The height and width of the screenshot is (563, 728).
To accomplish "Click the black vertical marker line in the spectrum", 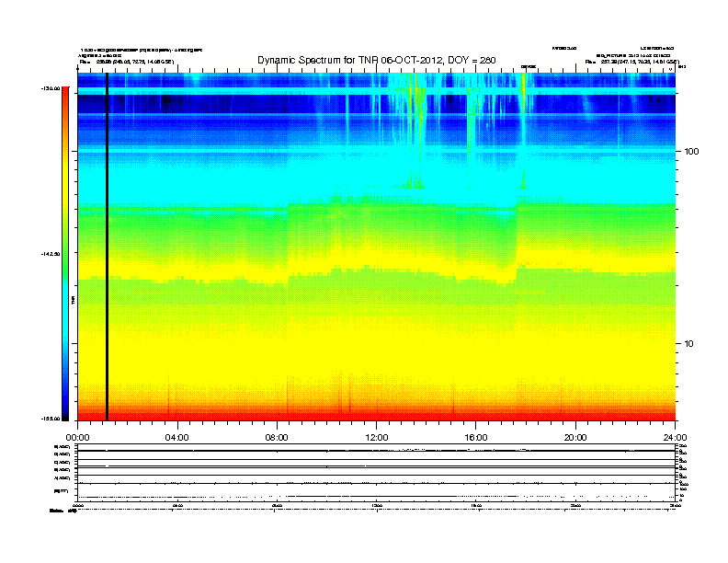I will pyautogui.click(x=107, y=247).
